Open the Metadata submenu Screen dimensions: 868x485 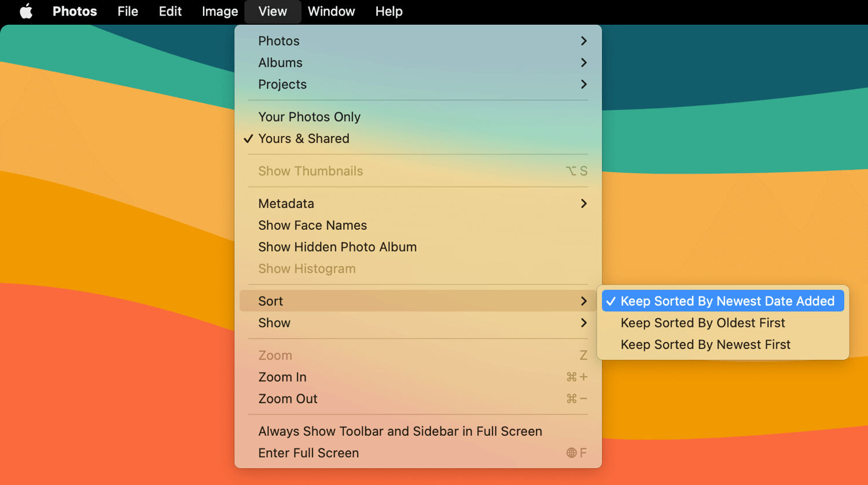click(286, 204)
